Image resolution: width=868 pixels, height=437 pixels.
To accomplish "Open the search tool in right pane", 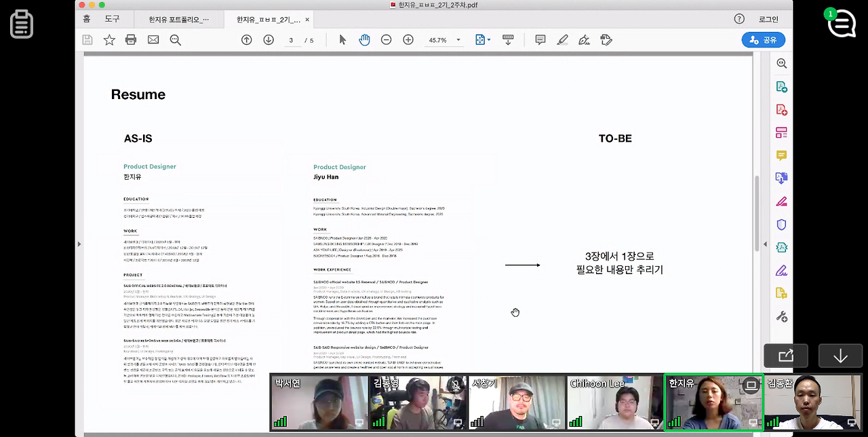I will click(781, 63).
